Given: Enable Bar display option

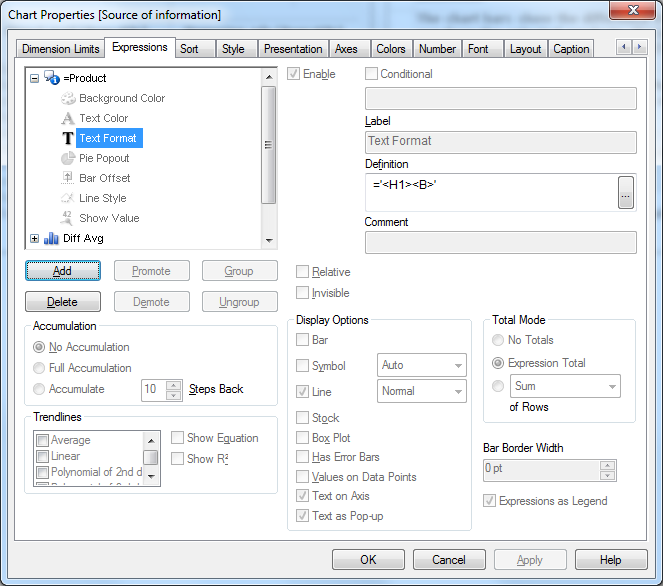Looking at the screenshot, I should click(x=302, y=340).
